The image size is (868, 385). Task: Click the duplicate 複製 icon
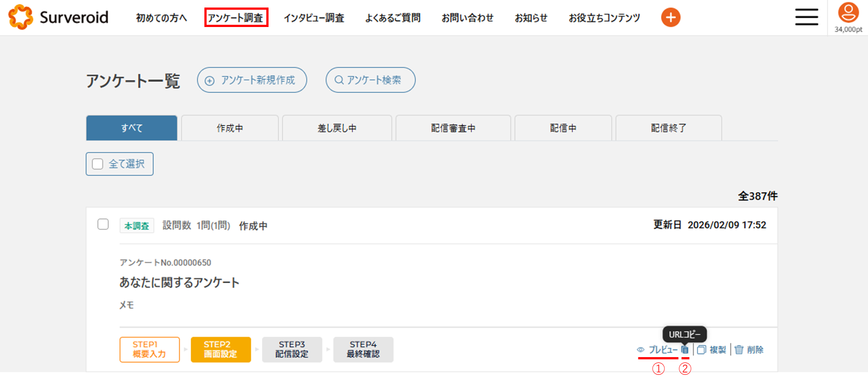tap(701, 350)
